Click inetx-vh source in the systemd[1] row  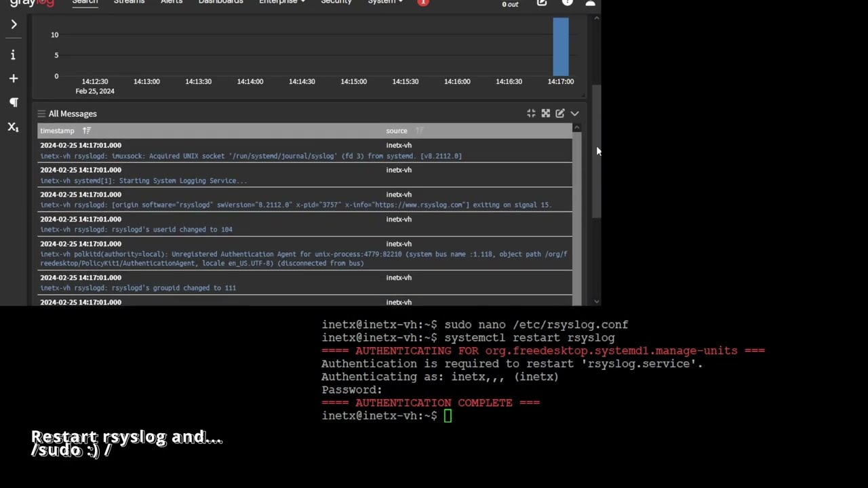tap(399, 170)
